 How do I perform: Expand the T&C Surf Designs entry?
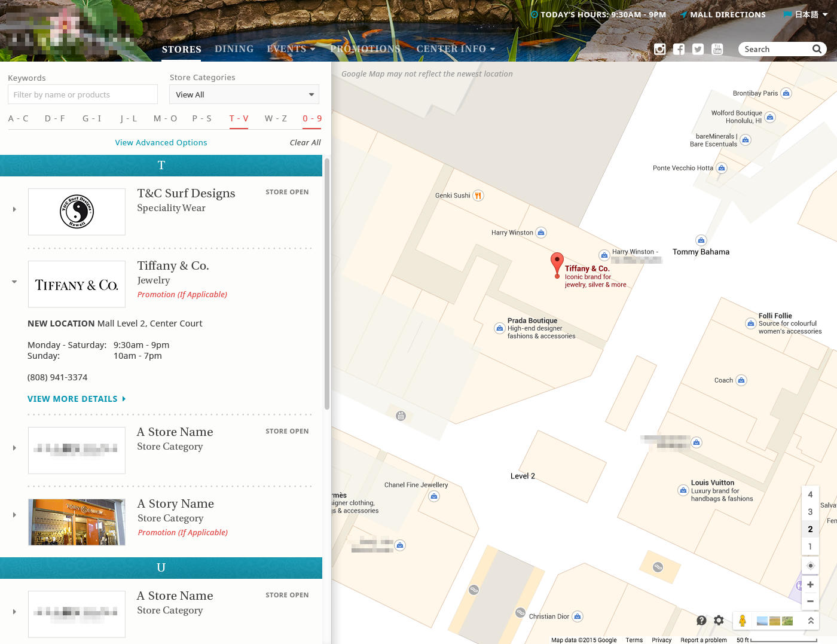tap(14, 209)
